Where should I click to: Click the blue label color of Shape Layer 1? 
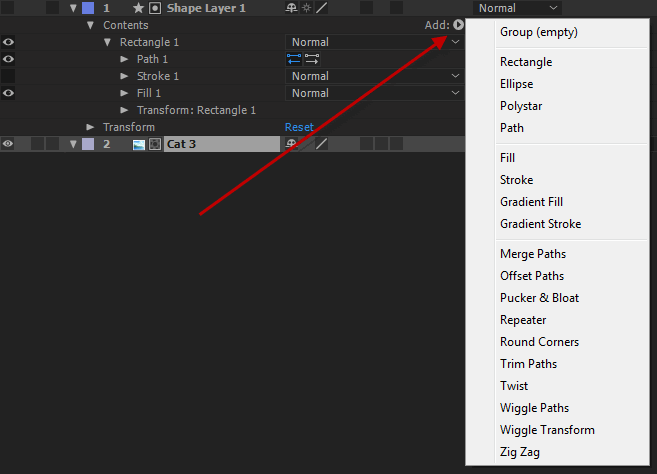click(88, 8)
